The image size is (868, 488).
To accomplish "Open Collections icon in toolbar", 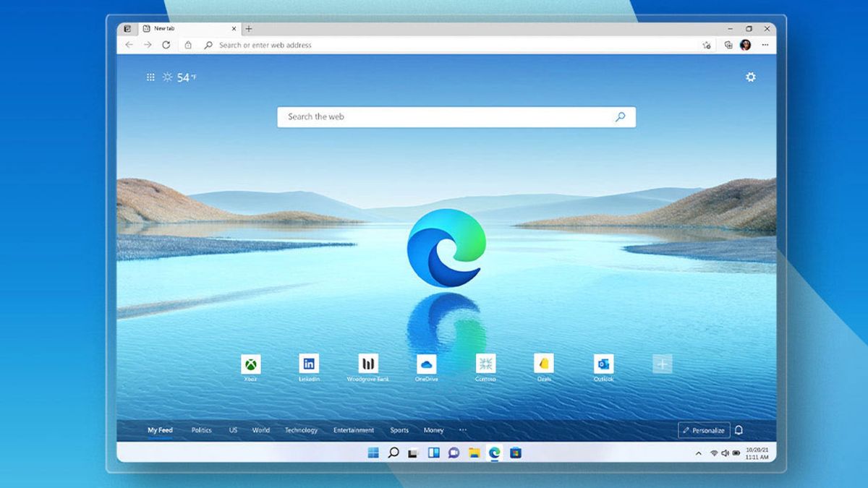I will [x=728, y=45].
